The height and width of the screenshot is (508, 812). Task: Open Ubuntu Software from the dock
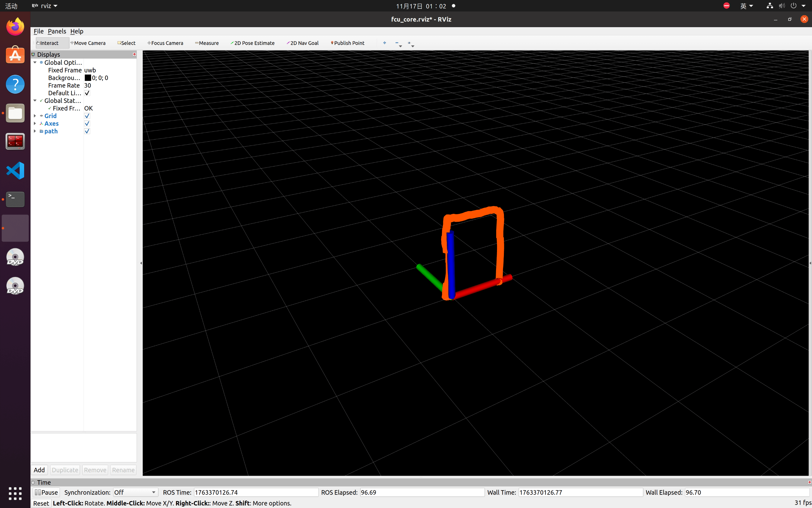click(15, 55)
